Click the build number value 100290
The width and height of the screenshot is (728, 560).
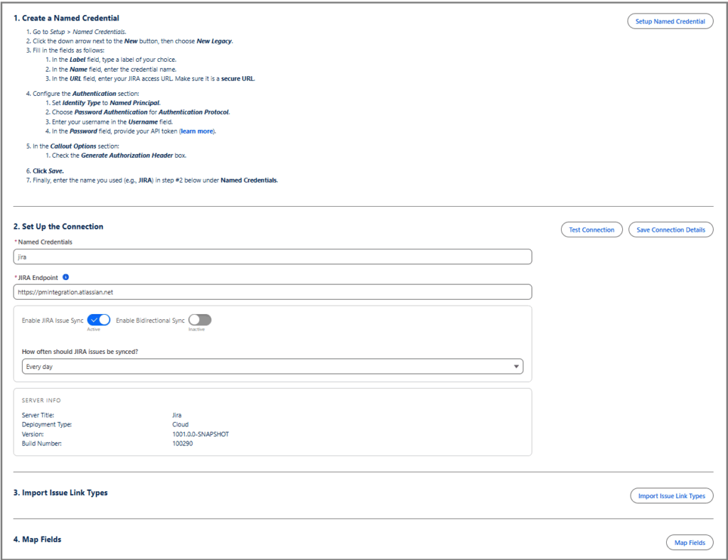pos(183,443)
